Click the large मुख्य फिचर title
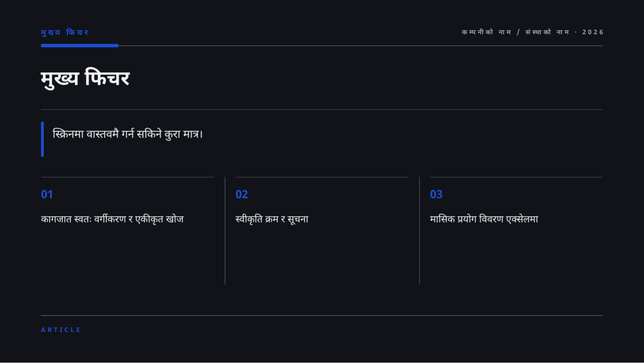Screen dimensions: 644x363 pyautogui.click(x=85, y=78)
